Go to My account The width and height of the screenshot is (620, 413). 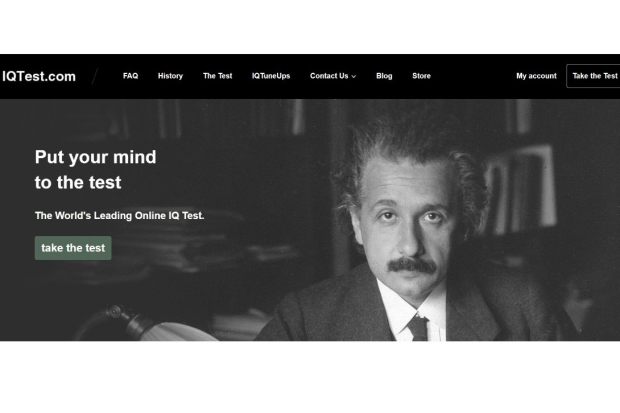[536, 76]
